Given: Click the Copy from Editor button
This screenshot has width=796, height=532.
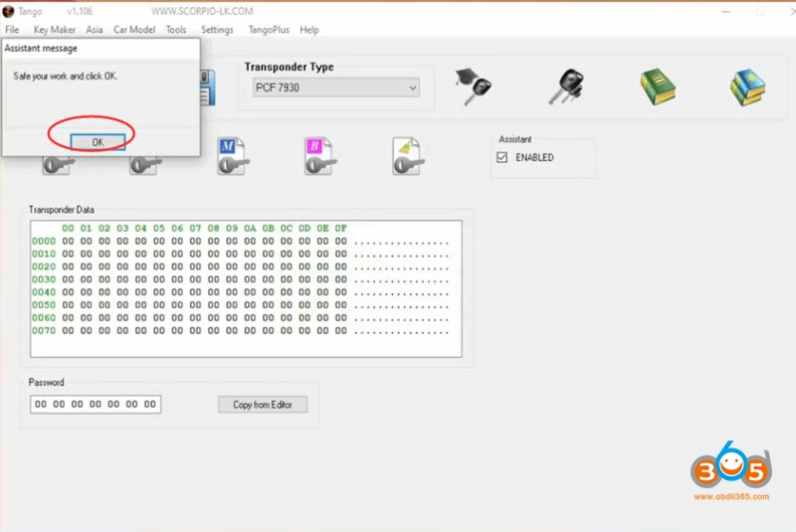Looking at the screenshot, I should click(x=263, y=405).
